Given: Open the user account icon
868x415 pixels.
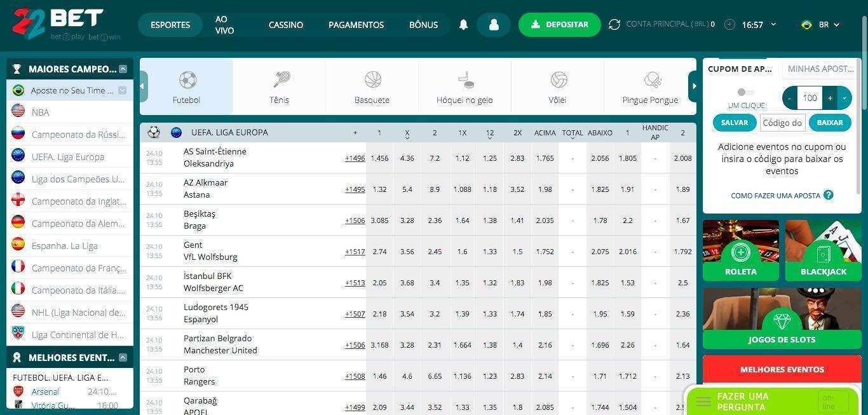Looking at the screenshot, I should (x=494, y=25).
